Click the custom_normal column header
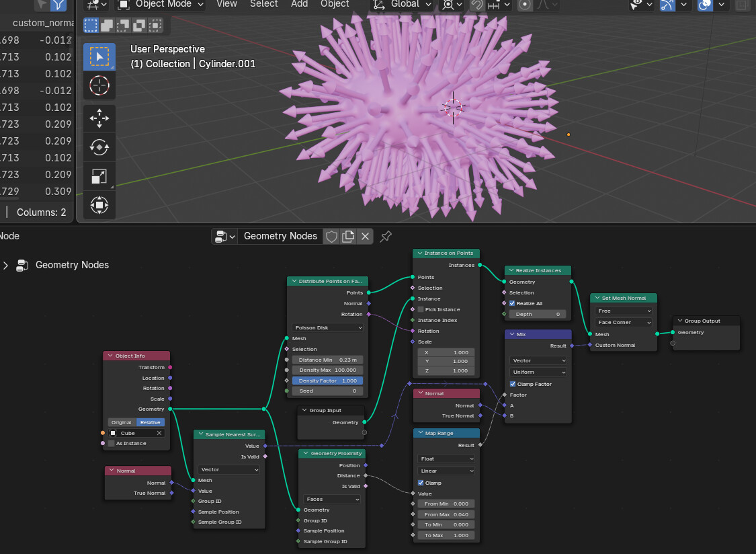 click(x=42, y=23)
